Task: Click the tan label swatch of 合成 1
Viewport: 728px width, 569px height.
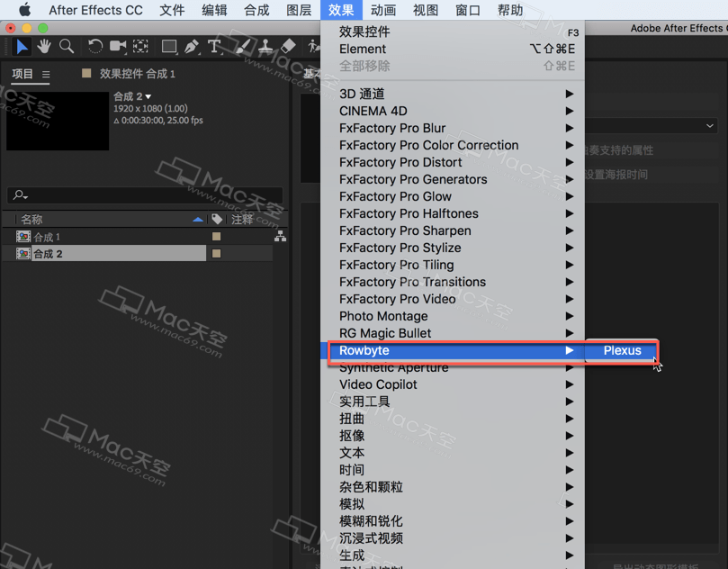Action: pyautogui.click(x=216, y=237)
